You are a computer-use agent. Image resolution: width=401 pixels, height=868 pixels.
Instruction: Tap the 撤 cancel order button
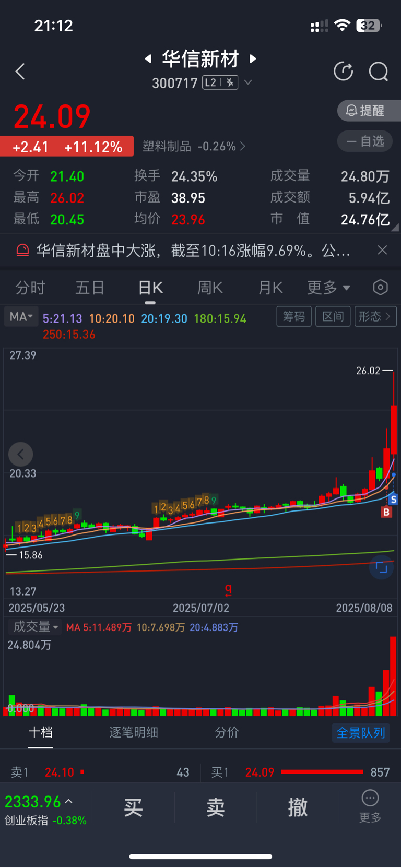click(x=298, y=807)
